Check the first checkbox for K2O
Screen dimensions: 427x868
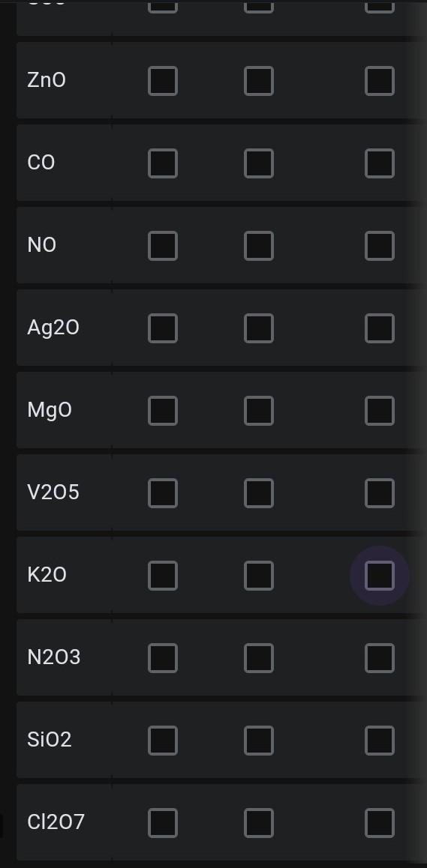tap(163, 576)
